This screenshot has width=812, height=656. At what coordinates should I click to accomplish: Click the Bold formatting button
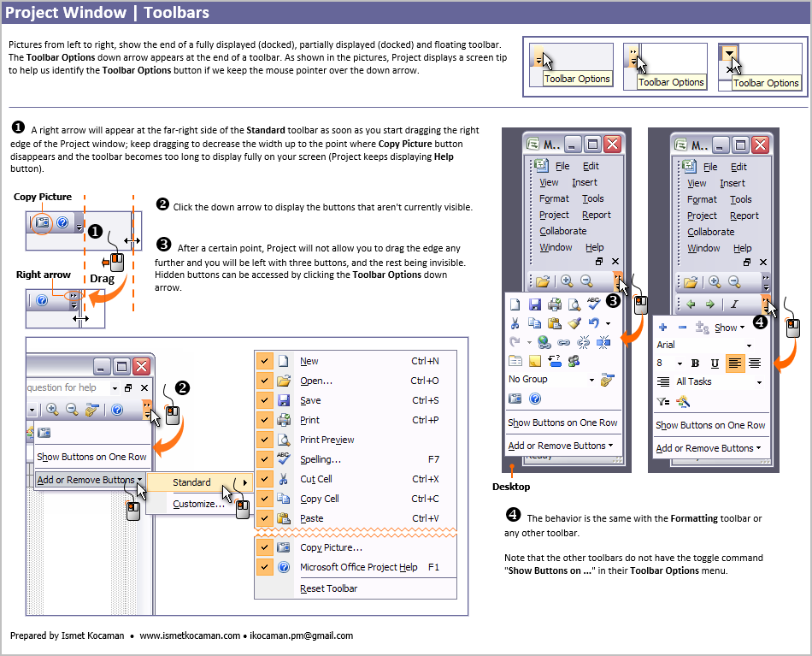[x=694, y=363]
